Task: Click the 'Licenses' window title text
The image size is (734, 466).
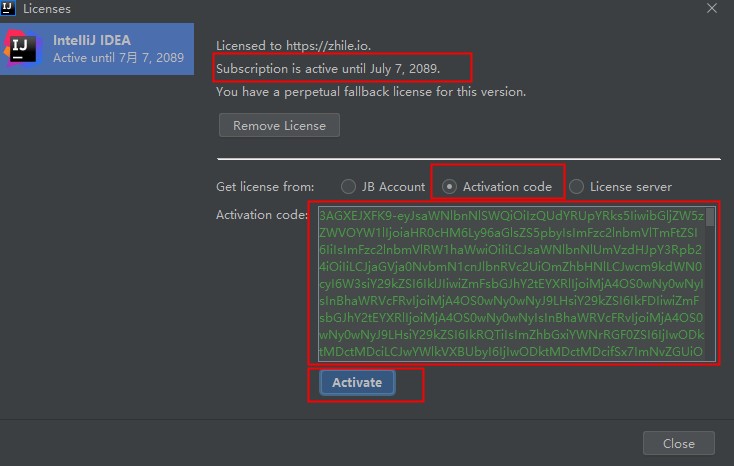Action: (47, 9)
